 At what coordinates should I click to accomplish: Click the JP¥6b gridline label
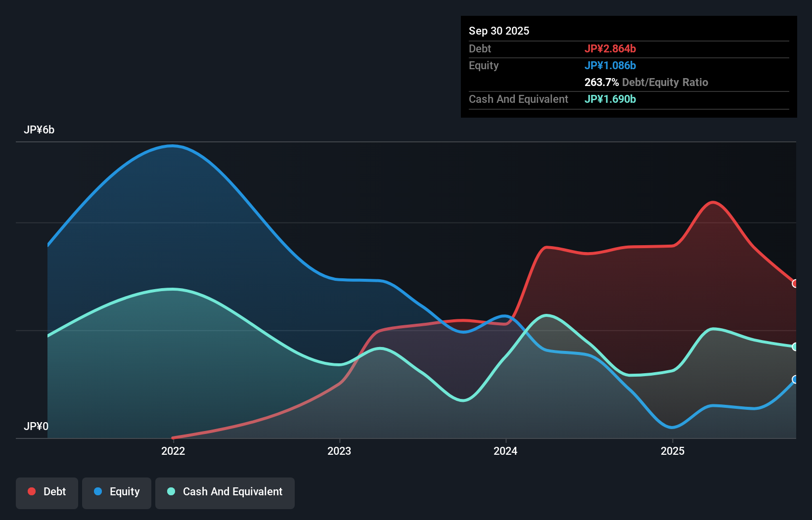click(x=40, y=130)
